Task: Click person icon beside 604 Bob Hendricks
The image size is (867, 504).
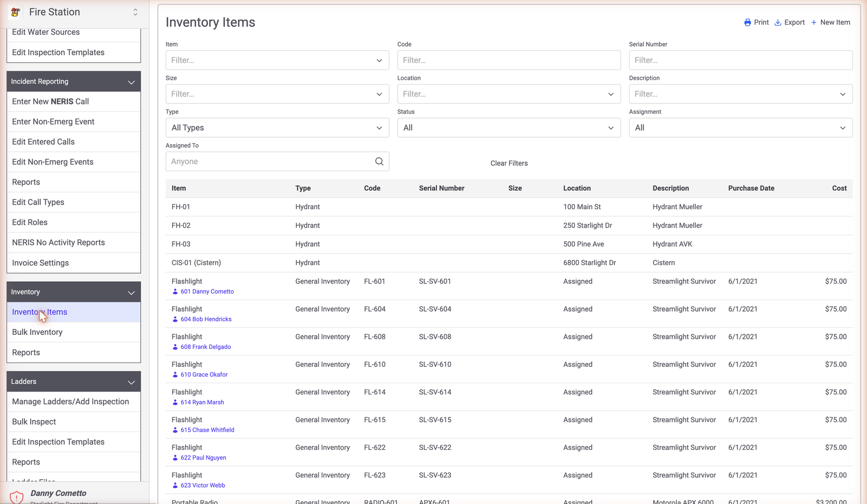Action: tap(175, 319)
